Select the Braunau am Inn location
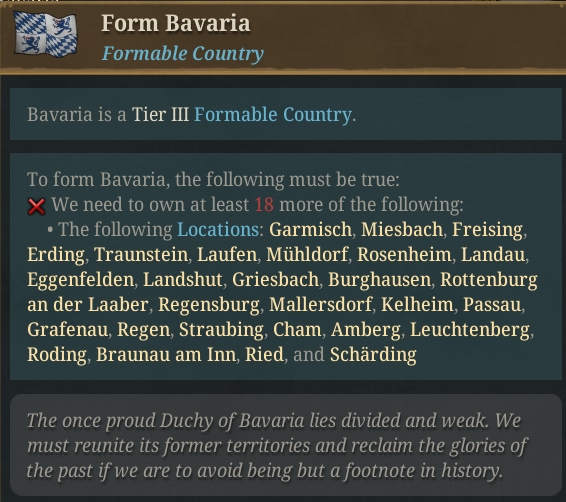Image resolution: width=566 pixels, height=502 pixels. (166, 354)
